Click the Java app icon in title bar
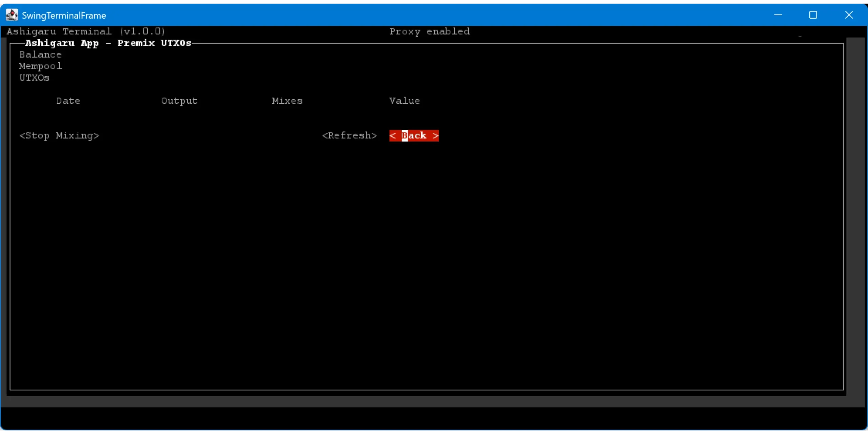The image size is (868, 434). [x=12, y=15]
